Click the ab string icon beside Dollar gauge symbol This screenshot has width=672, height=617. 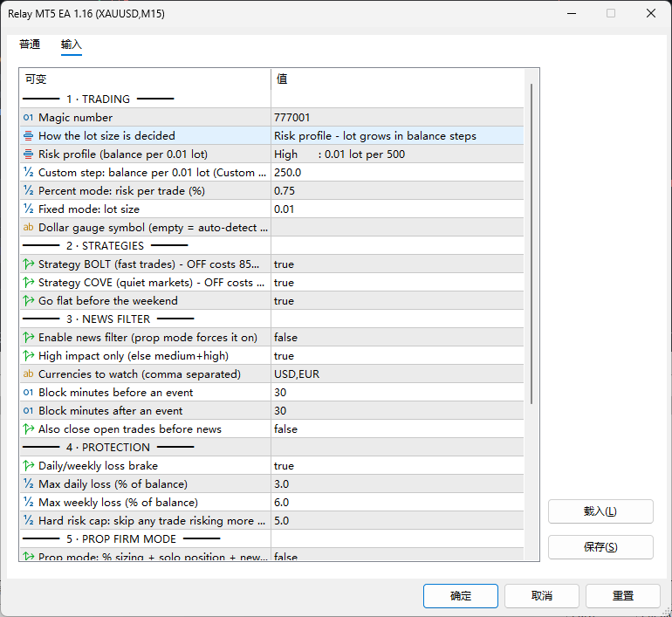(28, 227)
